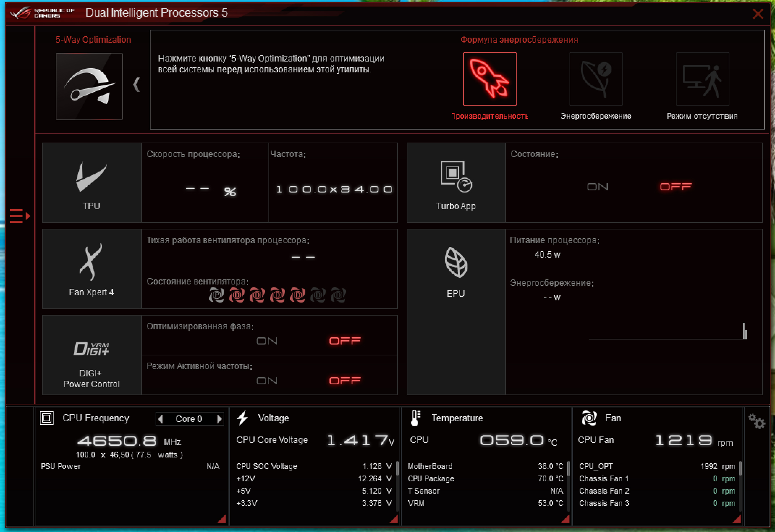Select the Производительность rocket mode

pyautogui.click(x=490, y=79)
